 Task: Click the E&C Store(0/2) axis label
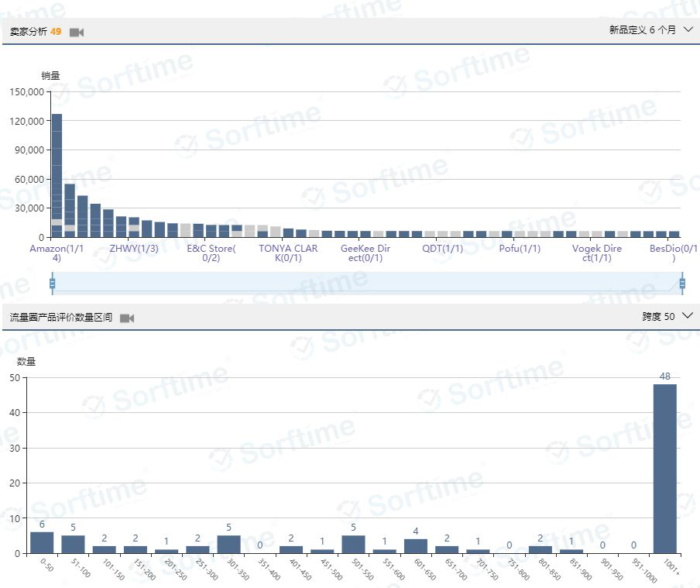pyautogui.click(x=211, y=253)
